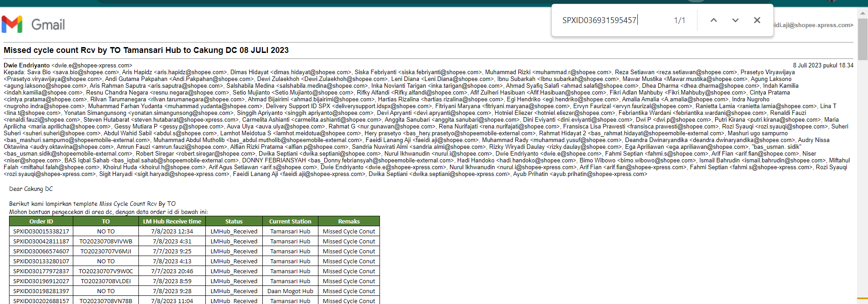
Task: Click TO value TO20230707V9W0C
Action: (x=106, y=271)
